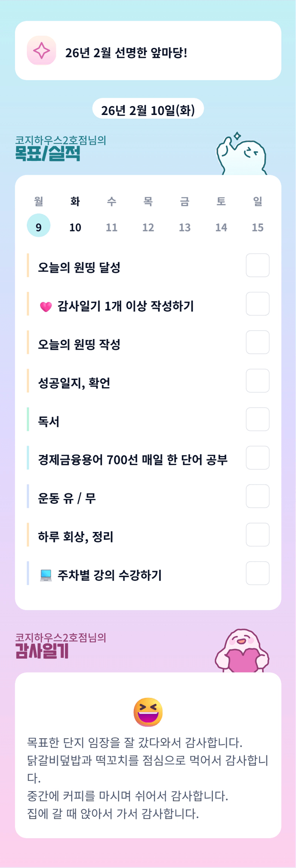Select Monday the 9th in week row

[39, 226]
